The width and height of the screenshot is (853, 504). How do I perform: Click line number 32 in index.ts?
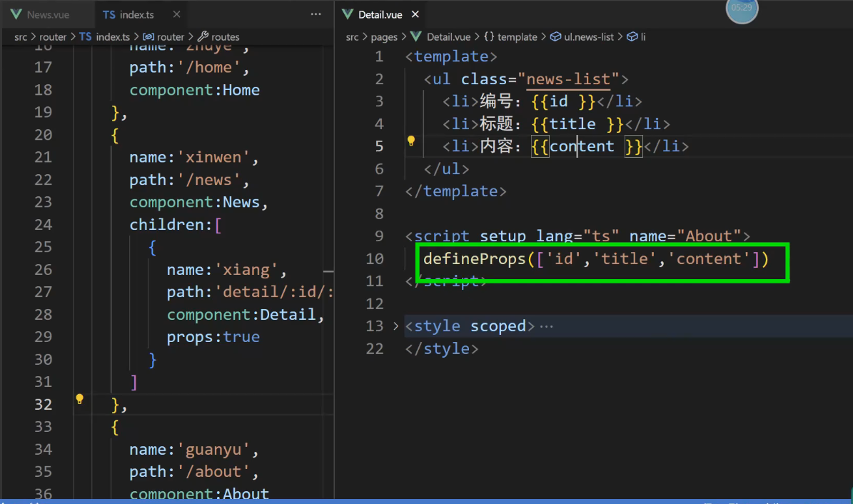click(43, 404)
